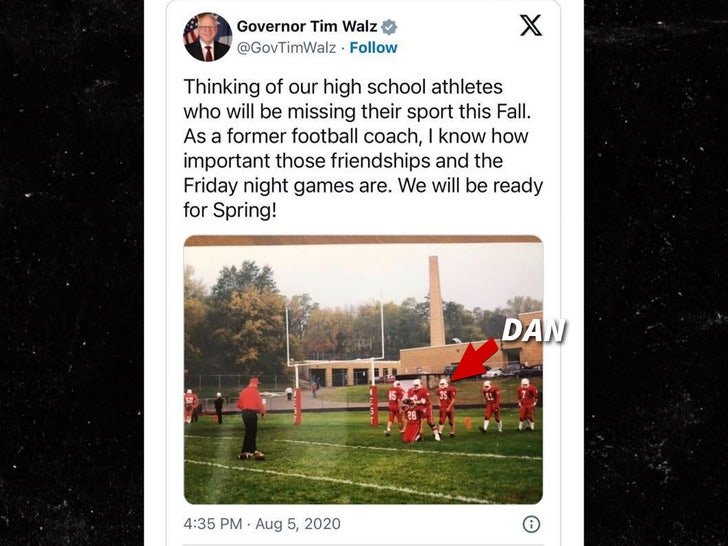Open the 4:35 PM Aug 5, 2020 timestamp

click(262, 524)
